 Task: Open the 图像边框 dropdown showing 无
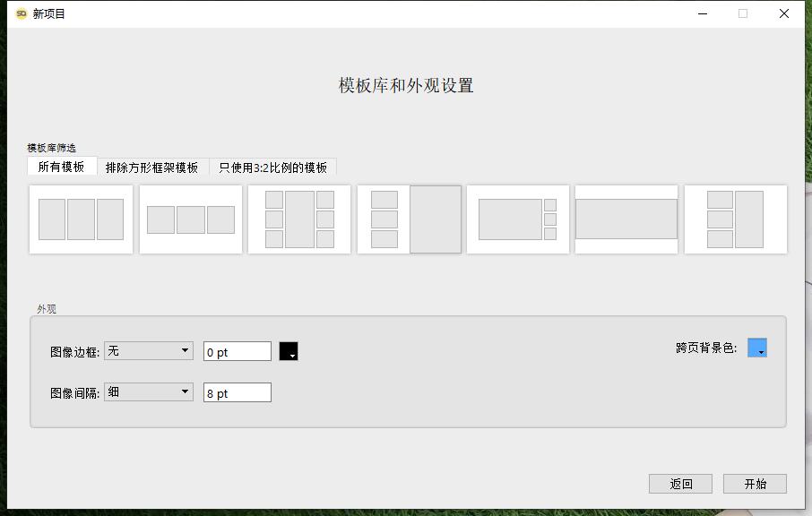(149, 351)
